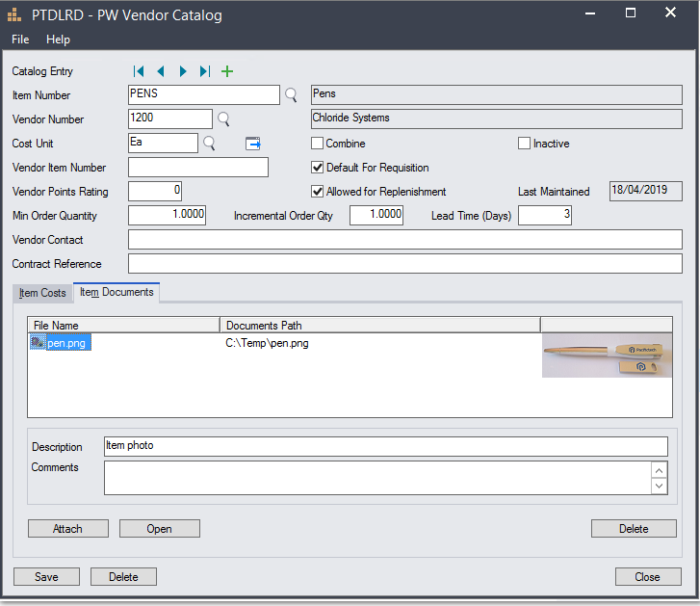Click the Vendor Item Number field
This screenshot has height=606, width=700.
point(198,168)
